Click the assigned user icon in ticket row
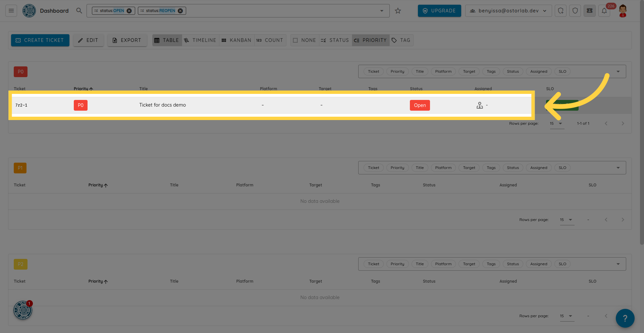 pos(480,105)
